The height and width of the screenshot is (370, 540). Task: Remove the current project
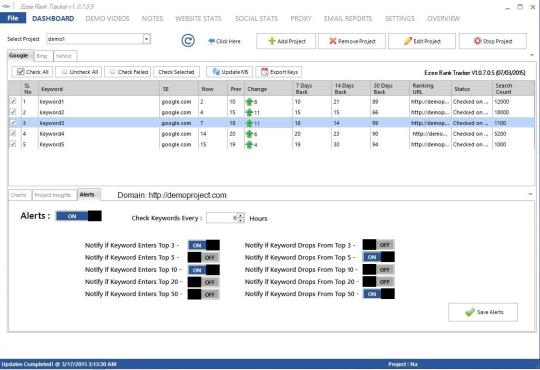(x=352, y=41)
